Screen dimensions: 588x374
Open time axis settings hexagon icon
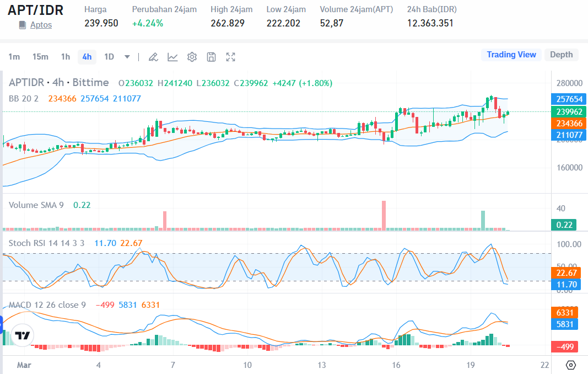tap(570, 365)
